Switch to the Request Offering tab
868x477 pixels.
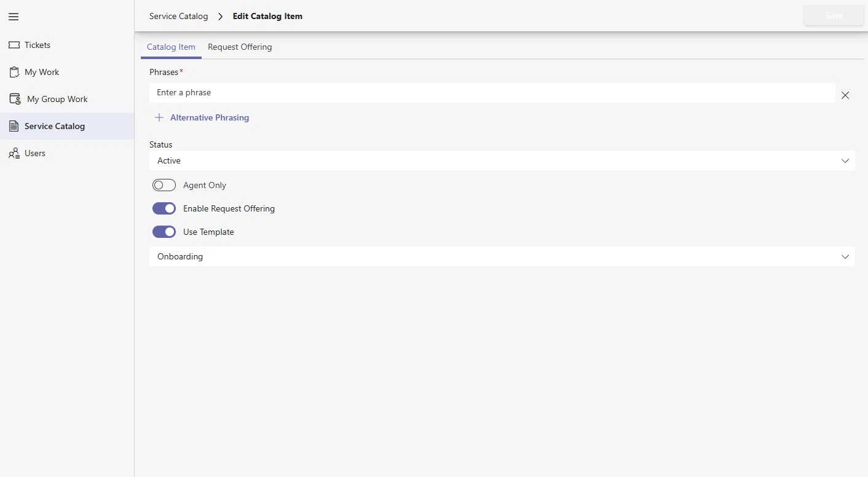point(240,47)
